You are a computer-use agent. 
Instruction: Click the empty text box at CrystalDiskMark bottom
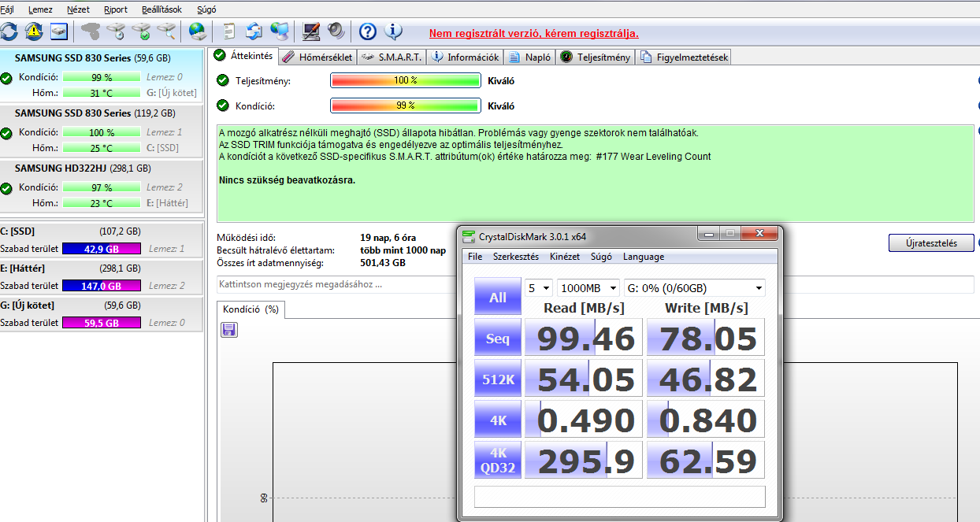click(619, 497)
